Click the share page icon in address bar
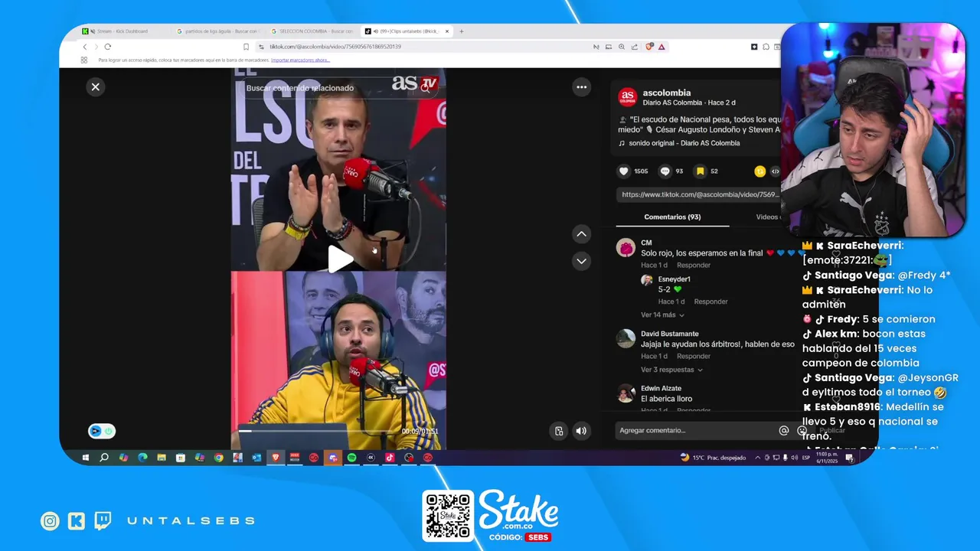Image resolution: width=980 pixels, height=551 pixels. 635,47
